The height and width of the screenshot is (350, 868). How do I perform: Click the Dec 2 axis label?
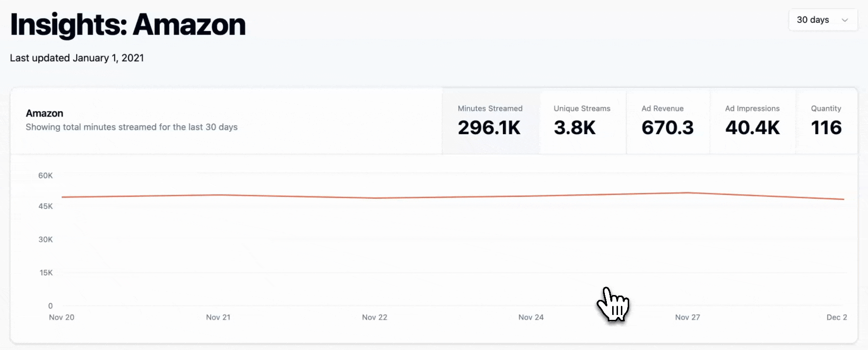(x=836, y=317)
